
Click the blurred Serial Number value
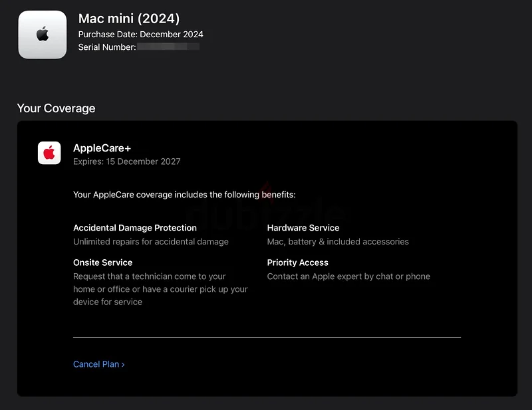[168, 47]
